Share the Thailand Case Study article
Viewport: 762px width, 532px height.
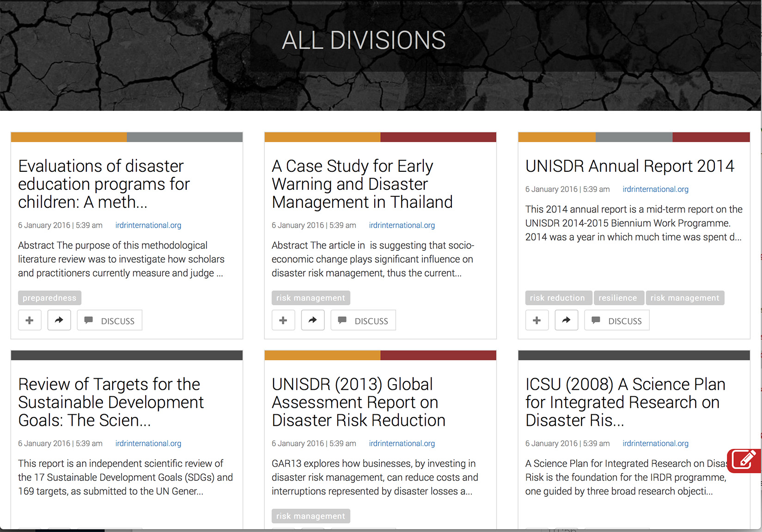313,320
